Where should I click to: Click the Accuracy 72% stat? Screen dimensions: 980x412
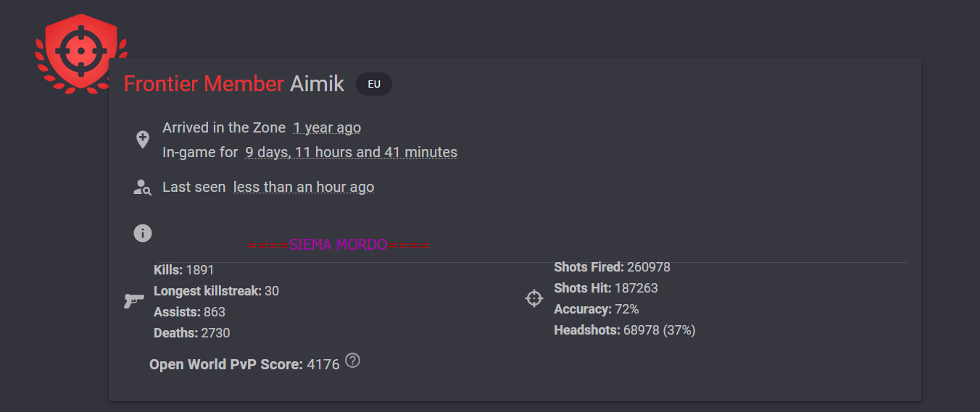(x=597, y=309)
